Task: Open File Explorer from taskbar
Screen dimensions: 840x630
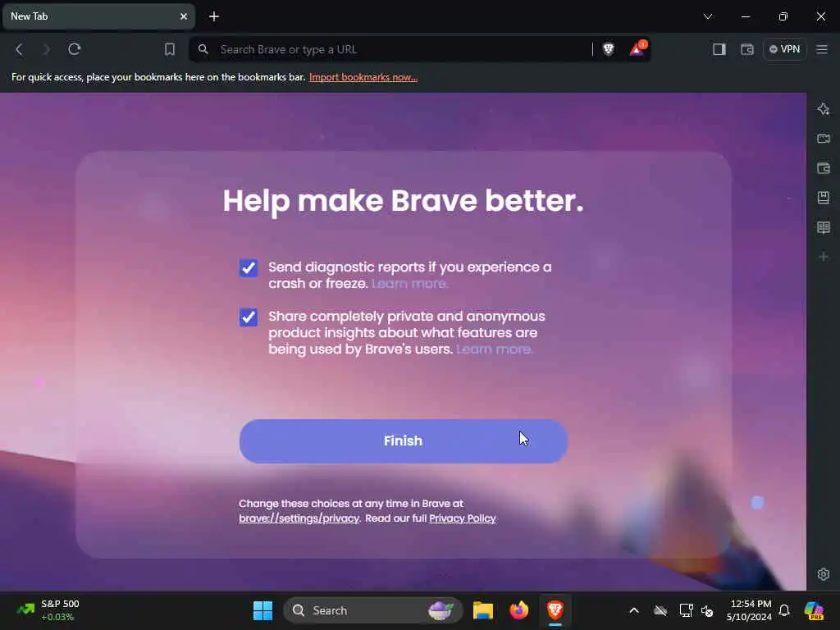Action: 482,610
